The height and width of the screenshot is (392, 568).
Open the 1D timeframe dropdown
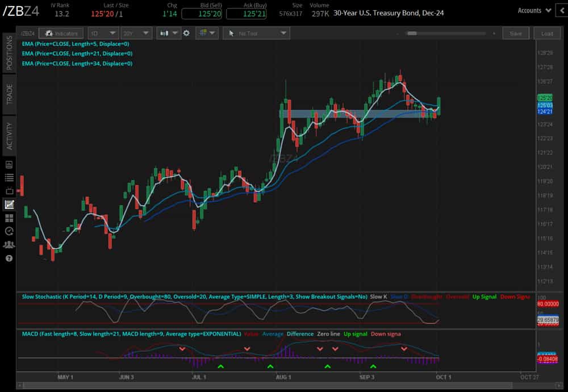click(x=102, y=33)
